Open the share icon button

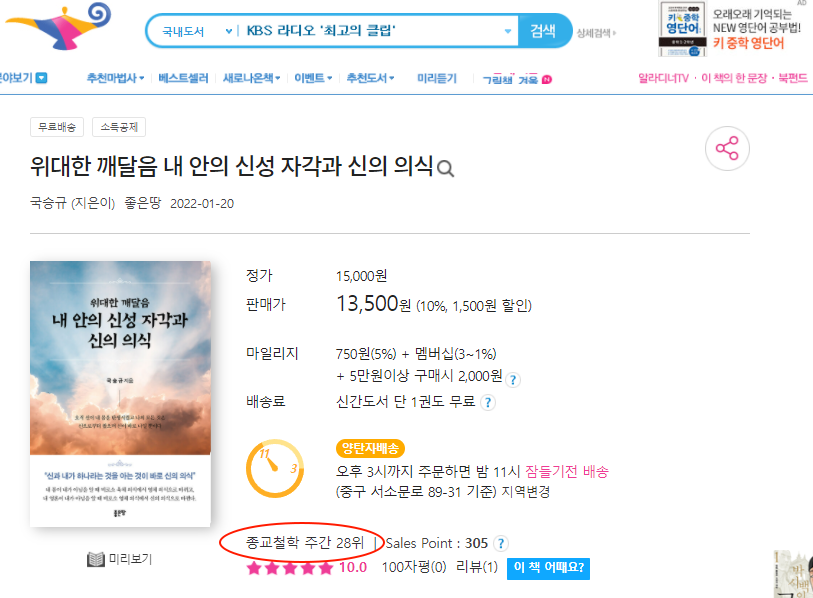tap(727, 148)
